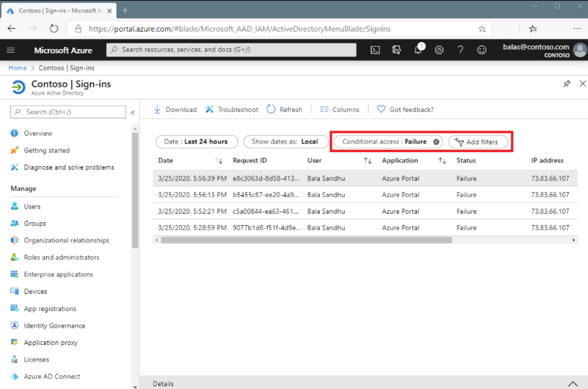
Task: Click the Download toolbar button
Action: pyautogui.click(x=175, y=110)
